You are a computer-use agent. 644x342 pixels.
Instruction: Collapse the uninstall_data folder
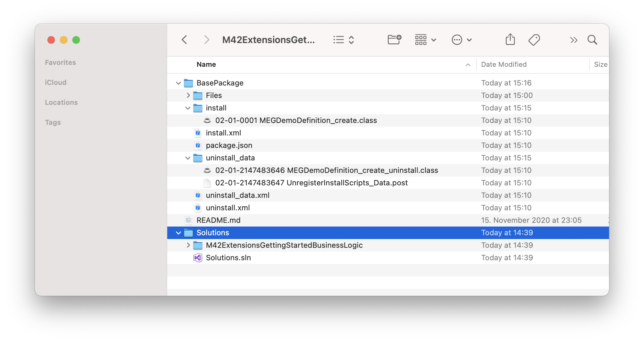(x=188, y=158)
